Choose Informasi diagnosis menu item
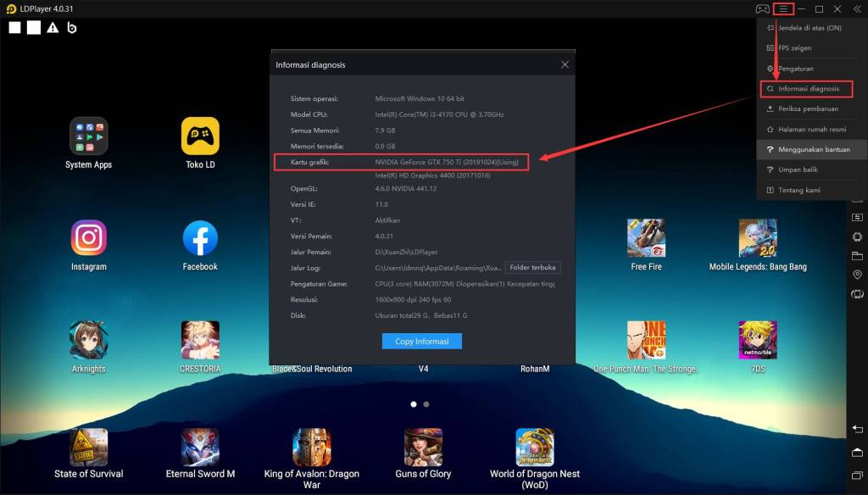Viewport: 868px width, 495px height. click(806, 89)
